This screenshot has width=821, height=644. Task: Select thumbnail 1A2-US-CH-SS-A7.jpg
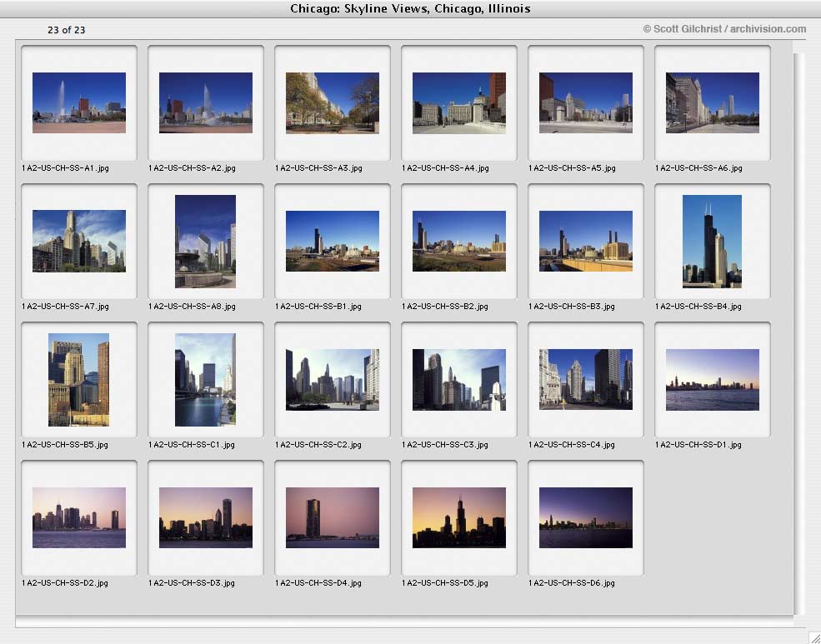point(79,241)
